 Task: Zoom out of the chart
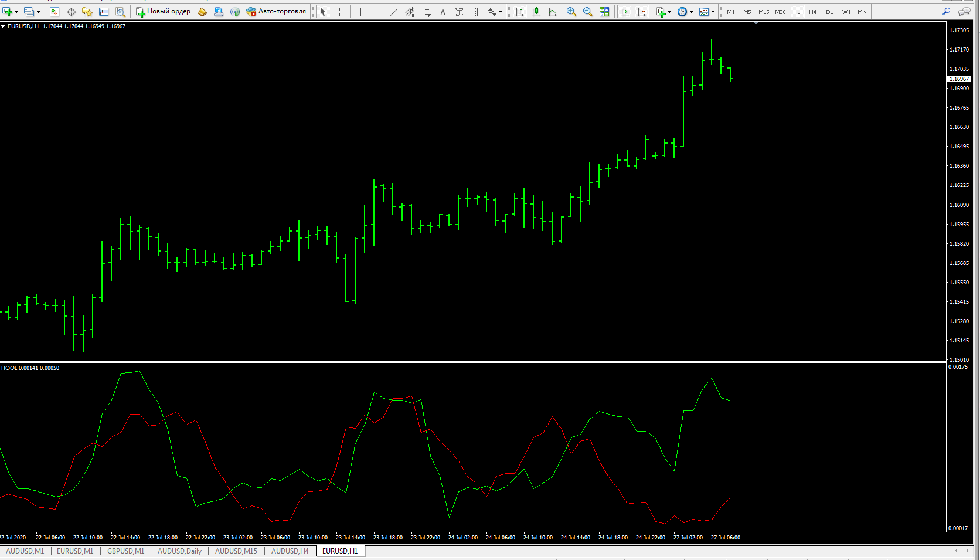[587, 12]
